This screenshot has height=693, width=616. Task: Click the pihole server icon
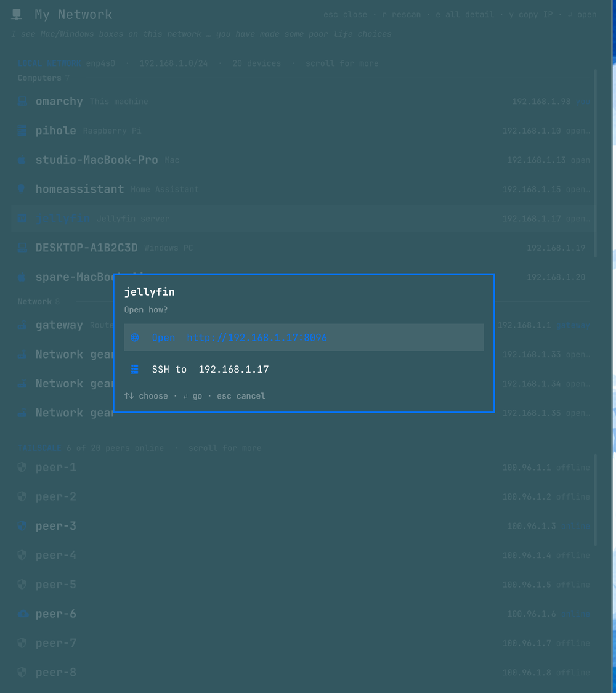tap(22, 131)
